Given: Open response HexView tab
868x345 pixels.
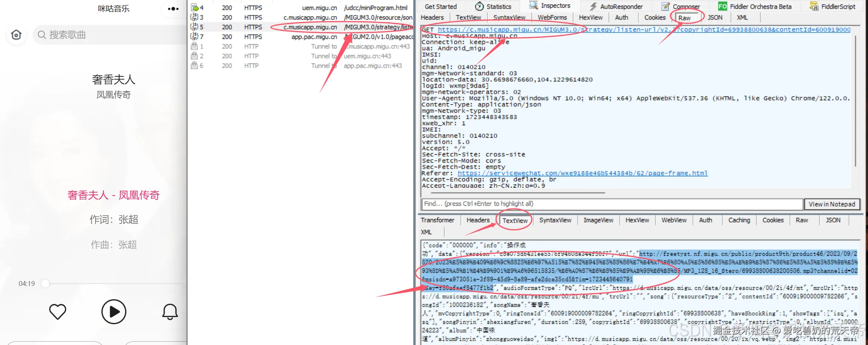Looking at the screenshot, I should coord(637,220).
